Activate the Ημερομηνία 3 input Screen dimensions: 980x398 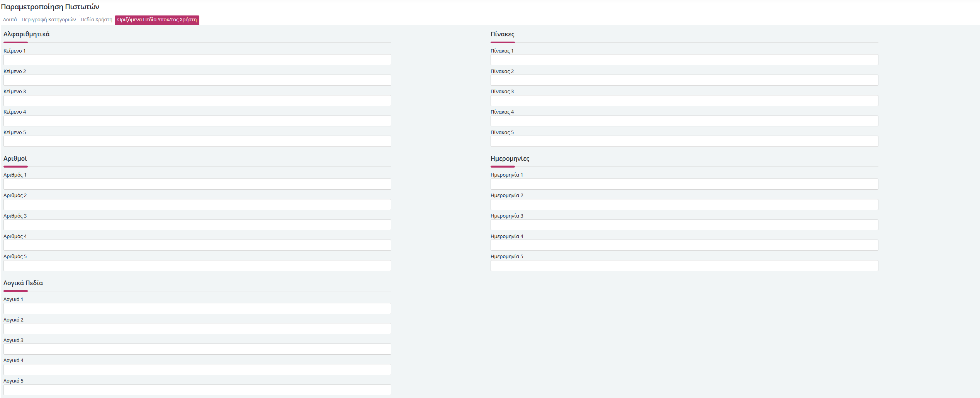coord(684,225)
